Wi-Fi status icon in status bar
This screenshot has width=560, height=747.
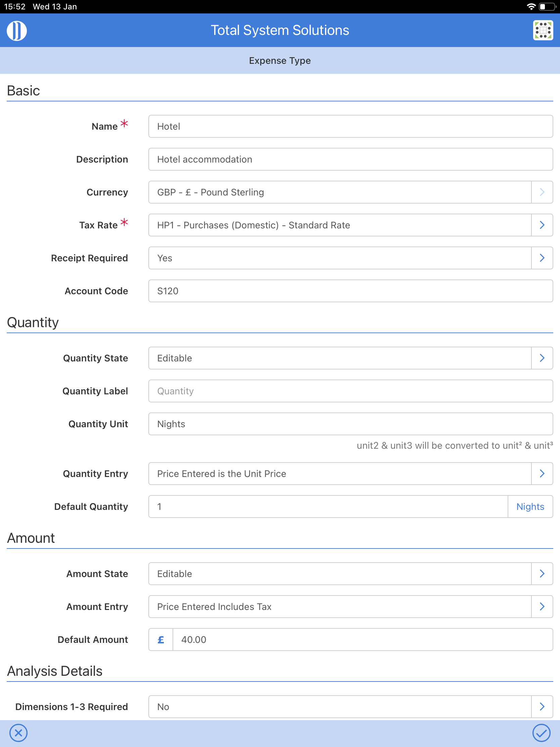[x=531, y=6]
